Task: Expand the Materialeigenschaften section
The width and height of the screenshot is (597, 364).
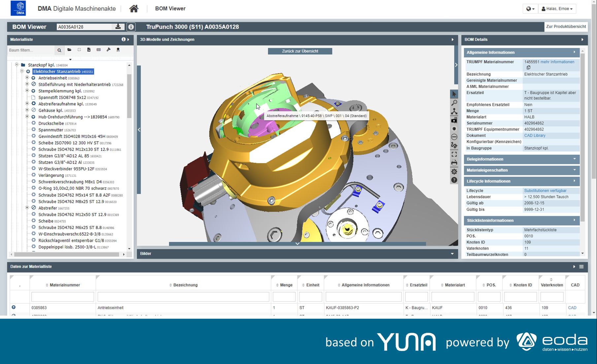Action: pyautogui.click(x=574, y=170)
